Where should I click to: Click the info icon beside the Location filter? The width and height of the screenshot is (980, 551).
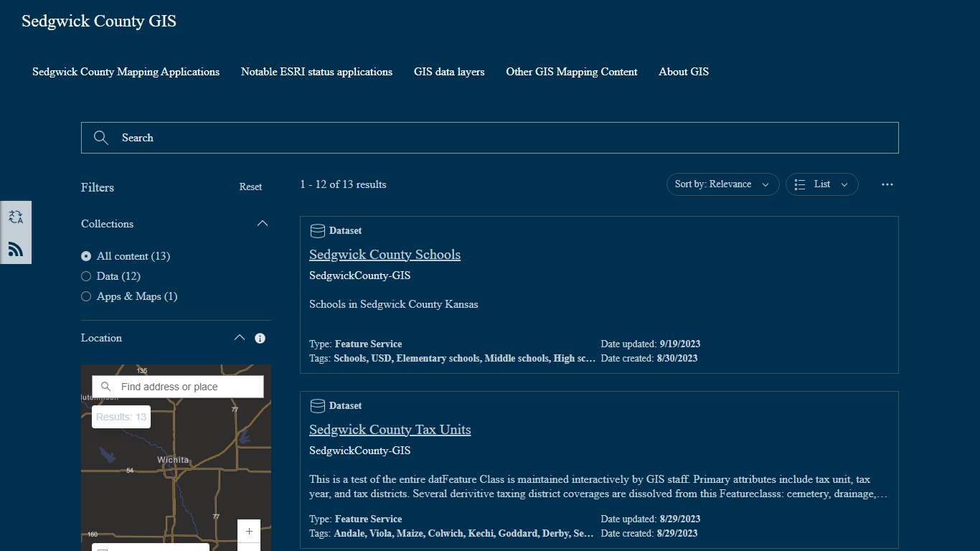click(x=260, y=338)
